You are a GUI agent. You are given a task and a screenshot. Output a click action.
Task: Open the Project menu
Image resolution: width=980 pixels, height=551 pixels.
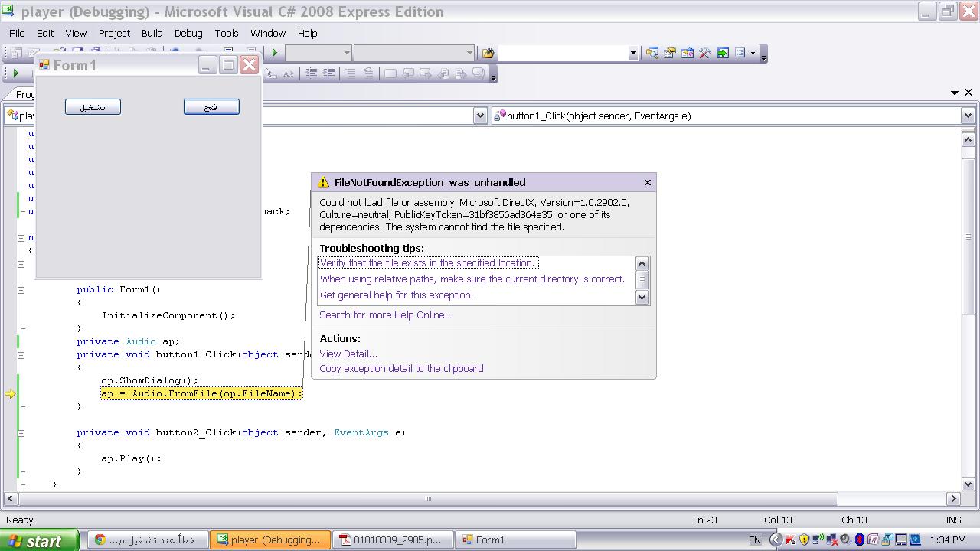(114, 33)
